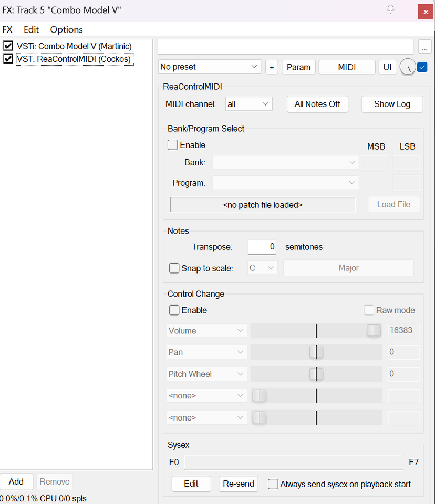Click the <no patch file loaded> box

pos(263,205)
